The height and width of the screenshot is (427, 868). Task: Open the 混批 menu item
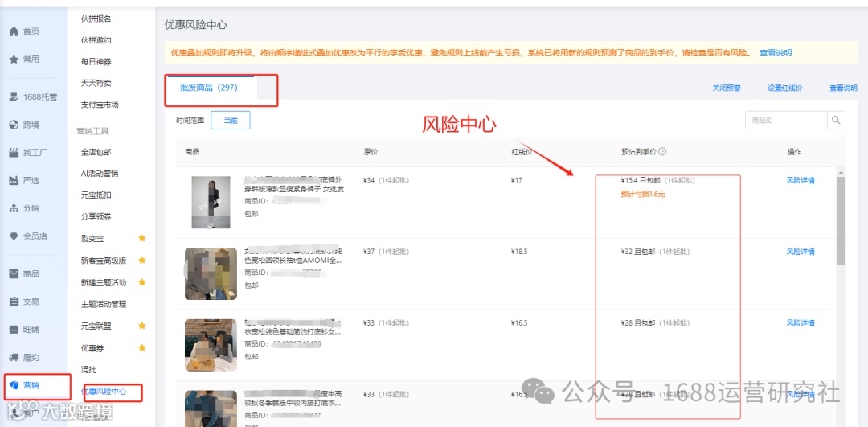pos(88,369)
